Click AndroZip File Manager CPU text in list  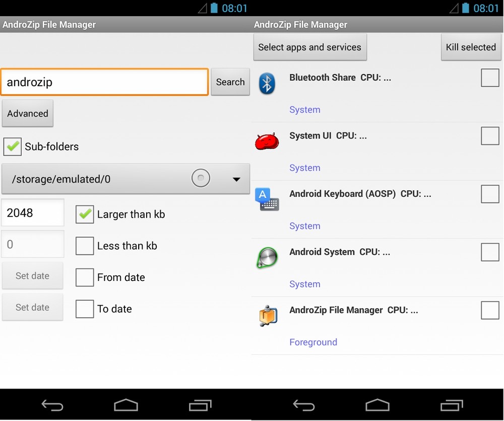coord(354,310)
